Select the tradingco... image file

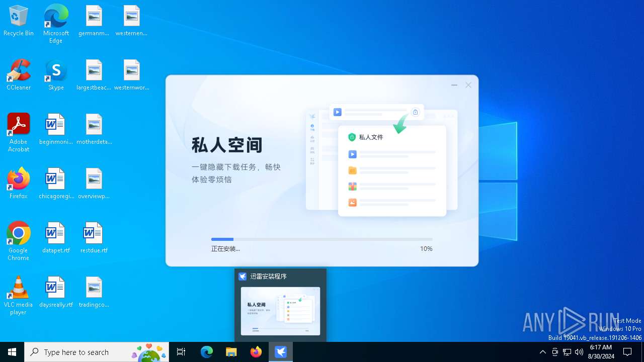[94, 292]
